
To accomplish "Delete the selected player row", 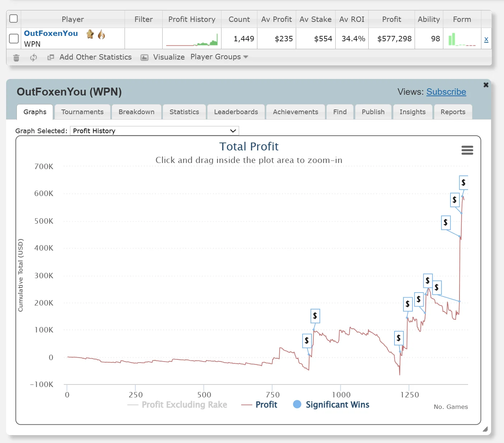I will 16,57.
